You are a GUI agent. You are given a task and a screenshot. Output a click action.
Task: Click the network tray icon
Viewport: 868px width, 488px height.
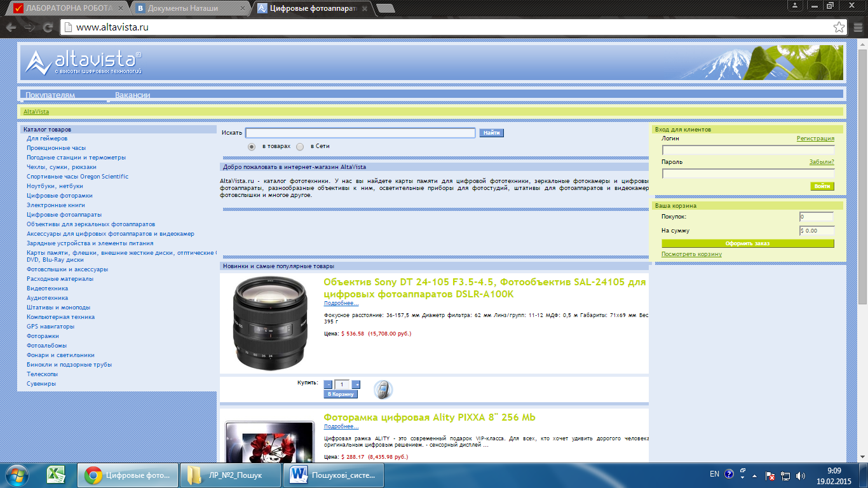(785, 475)
